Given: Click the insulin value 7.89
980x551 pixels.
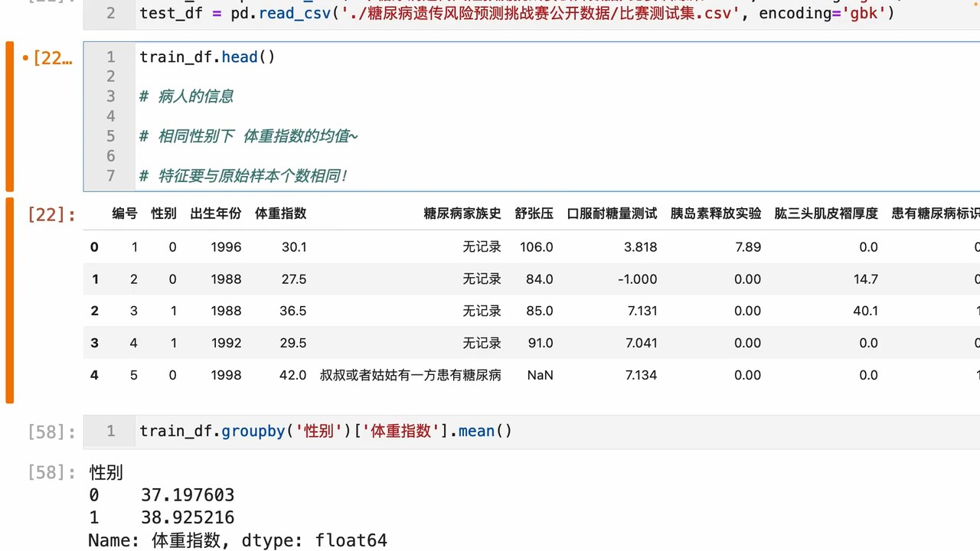Looking at the screenshot, I should tap(748, 247).
